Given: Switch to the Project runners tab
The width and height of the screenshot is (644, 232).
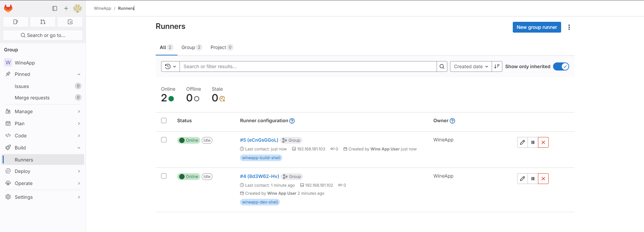Looking at the screenshot, I should (x=221, y=47).
